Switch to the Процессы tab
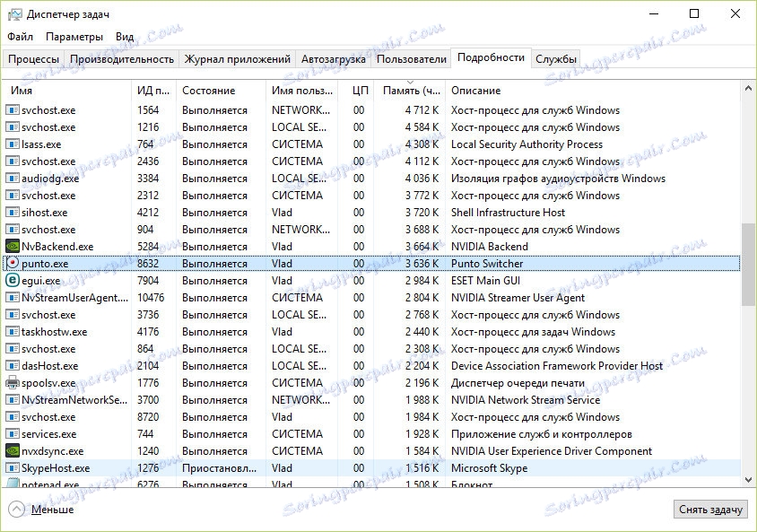Screen dimensions: 757x532 [33, 59]
